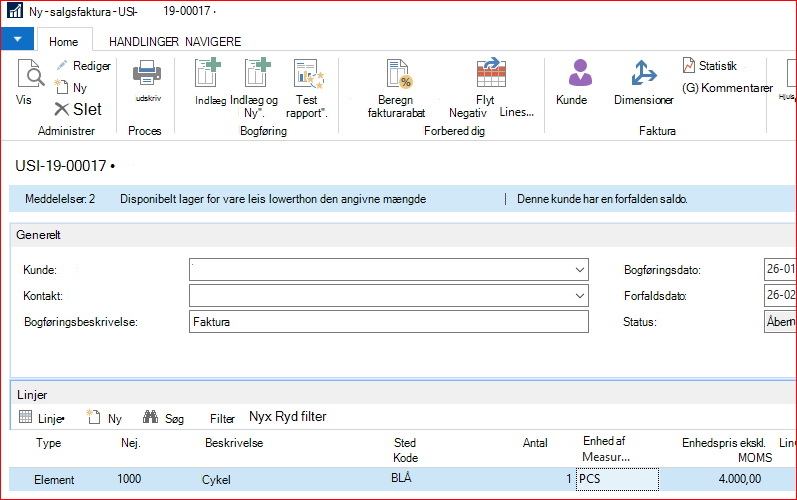Screen dimensions: 797x500
Task: Select the Cykel description cell
Action: pyautogui.click(x=216, y=480)
